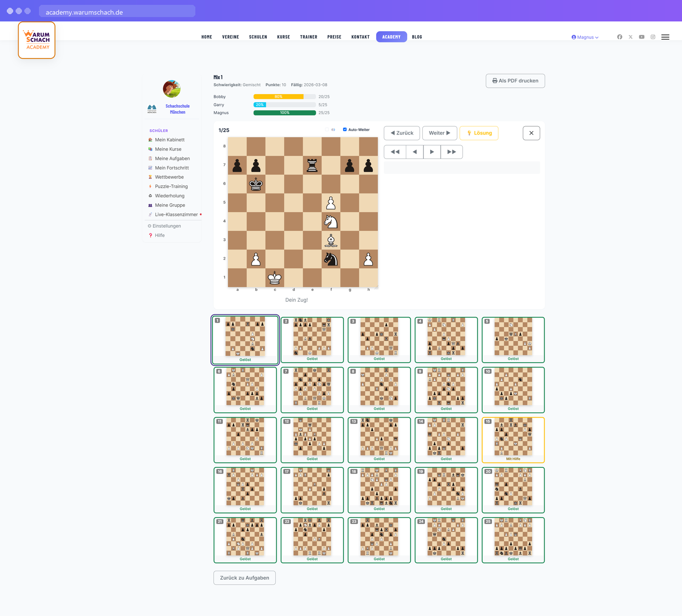This screenshot has width=682, height=616.
Task: Jump to first move button
Action: (395, 152)
